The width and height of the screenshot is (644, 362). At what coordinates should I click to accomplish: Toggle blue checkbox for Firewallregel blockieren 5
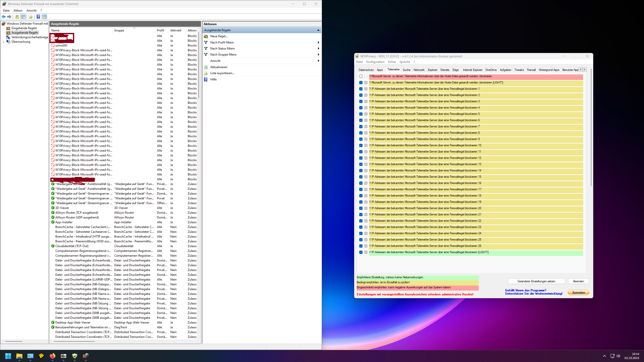[361, 114]
